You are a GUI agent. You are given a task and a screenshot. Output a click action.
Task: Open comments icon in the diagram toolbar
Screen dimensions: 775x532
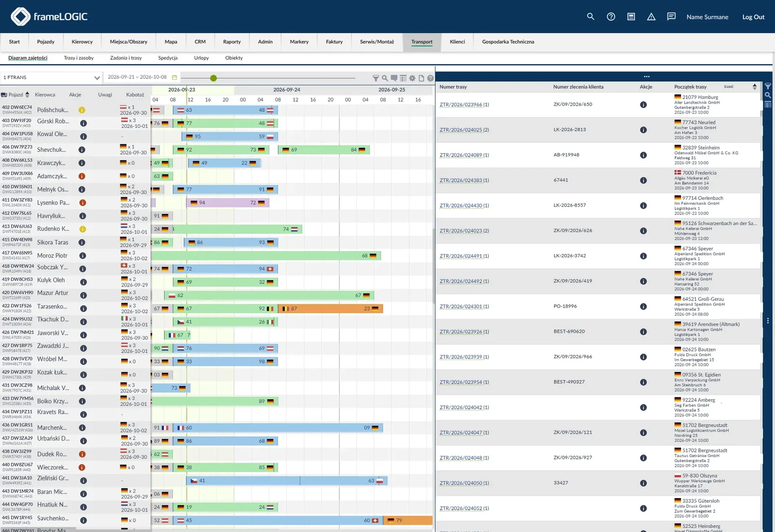click(394, 78)
